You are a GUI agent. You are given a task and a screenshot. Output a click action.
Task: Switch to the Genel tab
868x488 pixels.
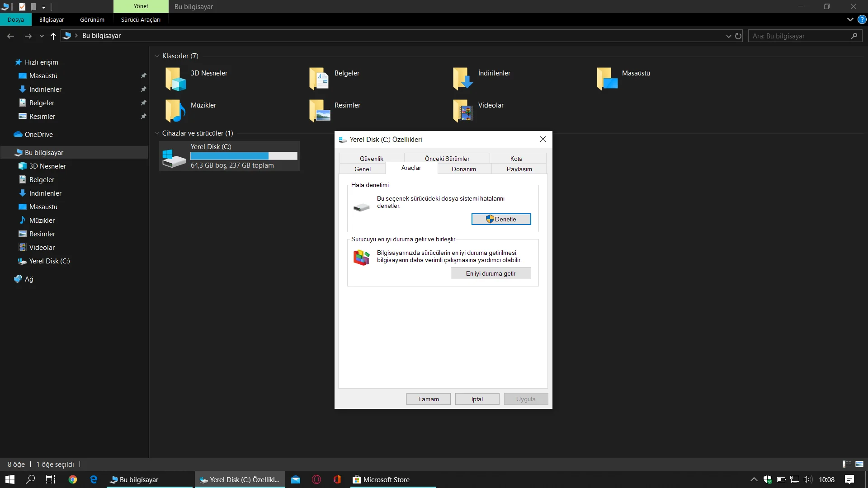point(362,169)
